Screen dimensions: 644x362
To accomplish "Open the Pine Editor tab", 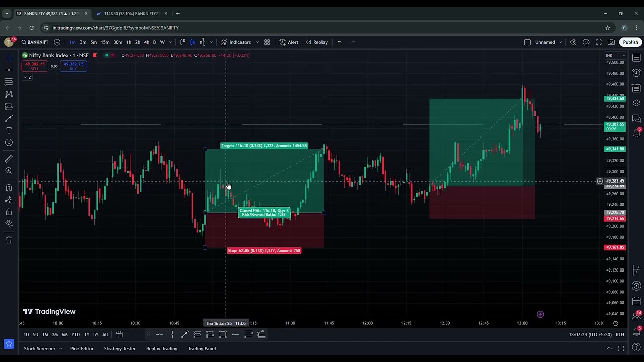I will pos(82,349).
